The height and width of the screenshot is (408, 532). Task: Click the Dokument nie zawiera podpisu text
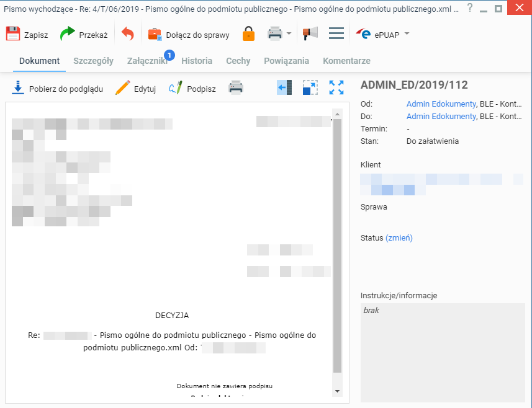225,386
